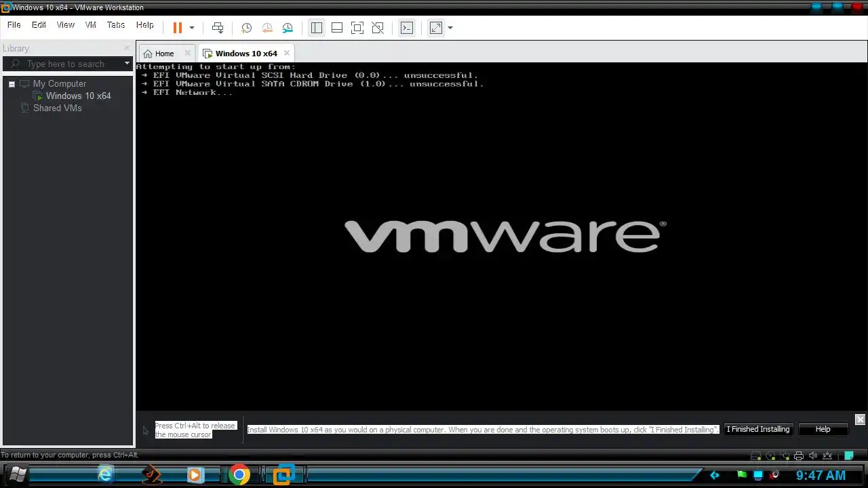
Task: Open Windows Media Player from the taskbar
Action: click(x=195, y=474)
